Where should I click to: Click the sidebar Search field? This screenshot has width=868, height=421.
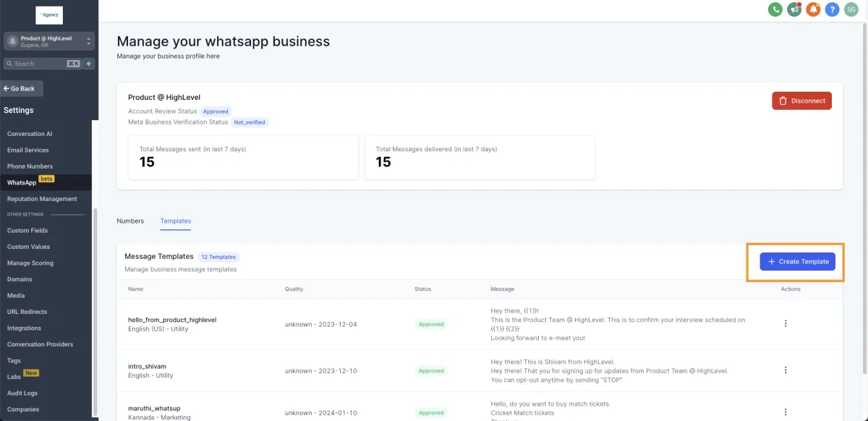[x=42, y=64]
